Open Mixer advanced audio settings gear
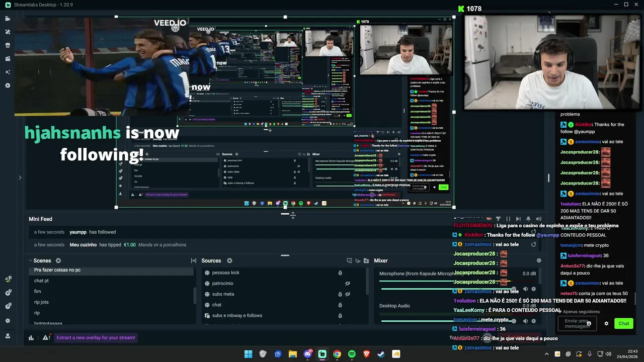 click(x=539, y=260)
